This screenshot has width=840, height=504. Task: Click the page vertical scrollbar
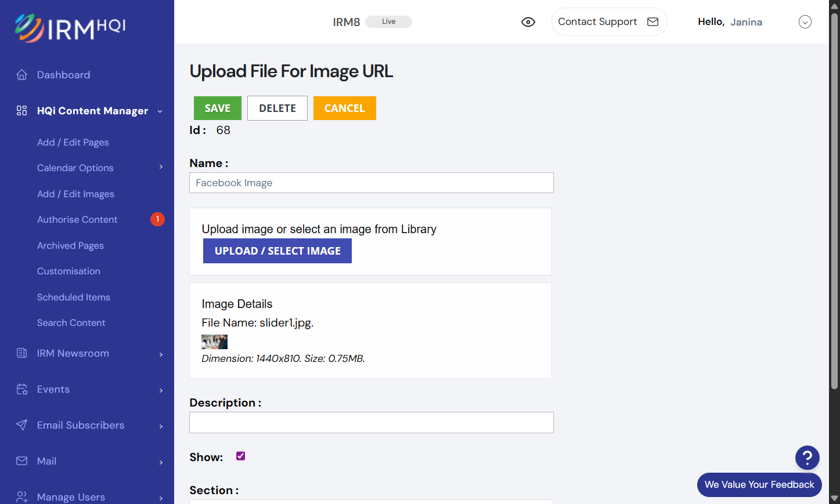[x=834, y=200]
